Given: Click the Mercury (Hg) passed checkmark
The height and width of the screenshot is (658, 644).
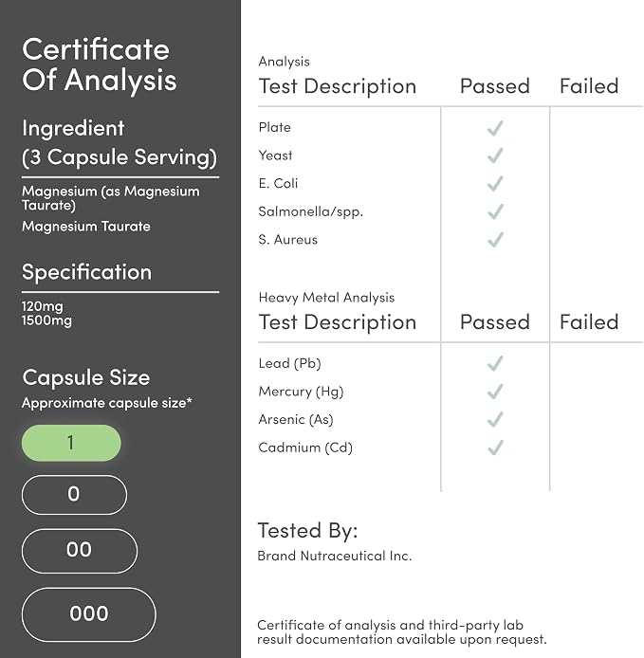Looking at the screenshot, I should (x=495, y=392).
